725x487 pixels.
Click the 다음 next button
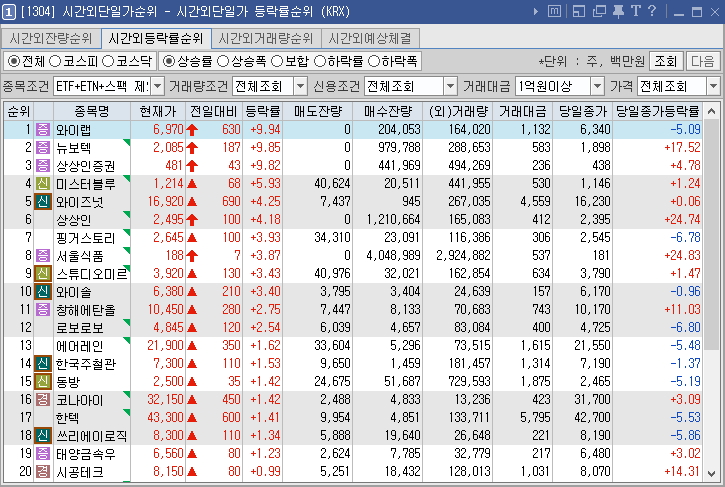pos(703,61)
